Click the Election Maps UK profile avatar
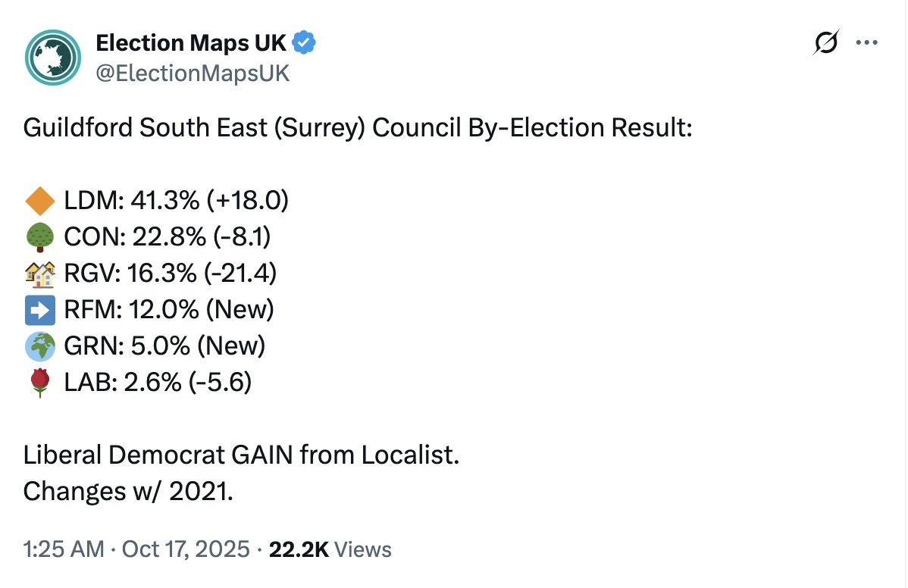Image resolution: width=908 pixels, height=588 pixels. tap(53, 58)
